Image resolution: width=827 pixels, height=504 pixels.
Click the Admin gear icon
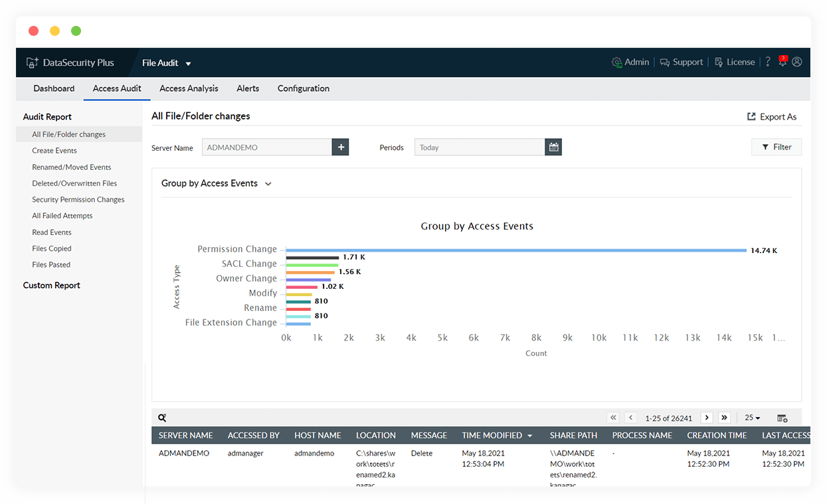(x=616, y=62)
